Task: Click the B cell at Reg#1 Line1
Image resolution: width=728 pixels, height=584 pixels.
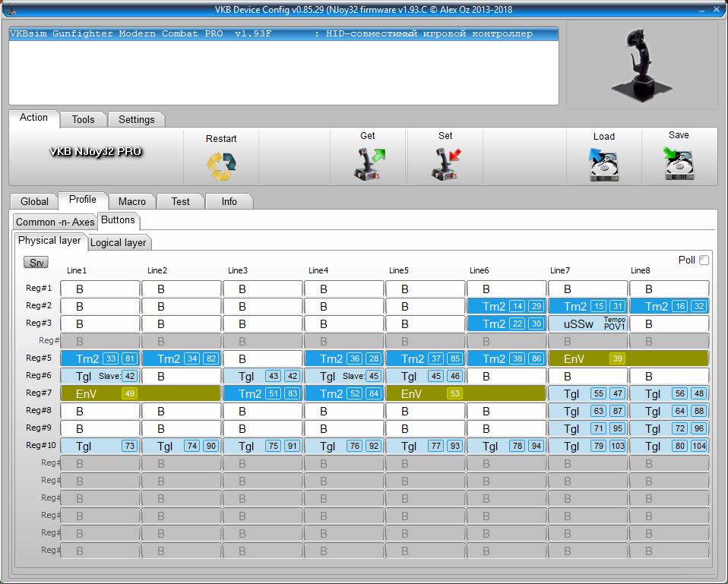Action: (100, 289)
